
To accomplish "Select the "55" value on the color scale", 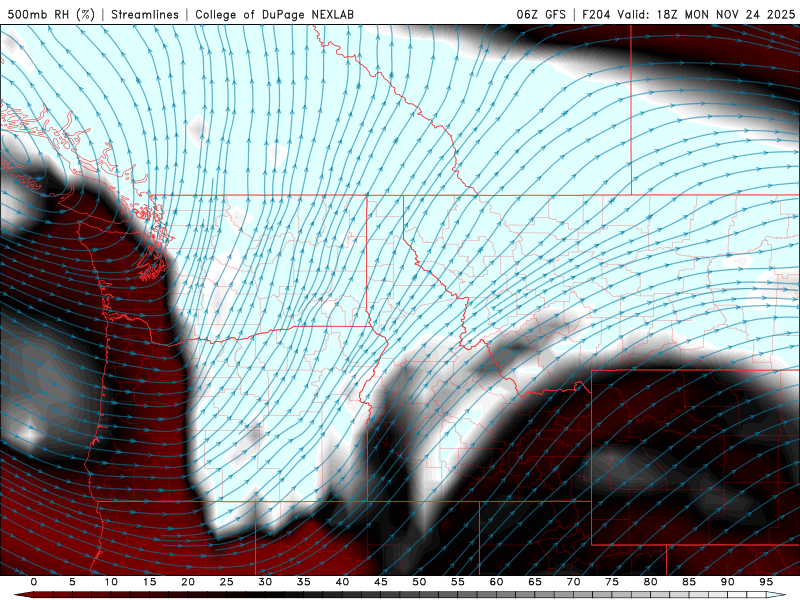I will (x=458, y=582).
